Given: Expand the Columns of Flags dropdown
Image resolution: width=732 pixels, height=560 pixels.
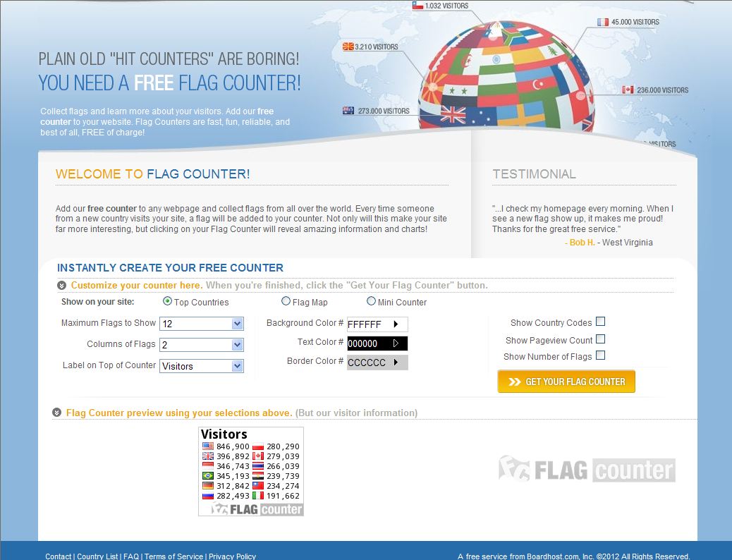Looking at the screenshot, I should click(202, 345).
